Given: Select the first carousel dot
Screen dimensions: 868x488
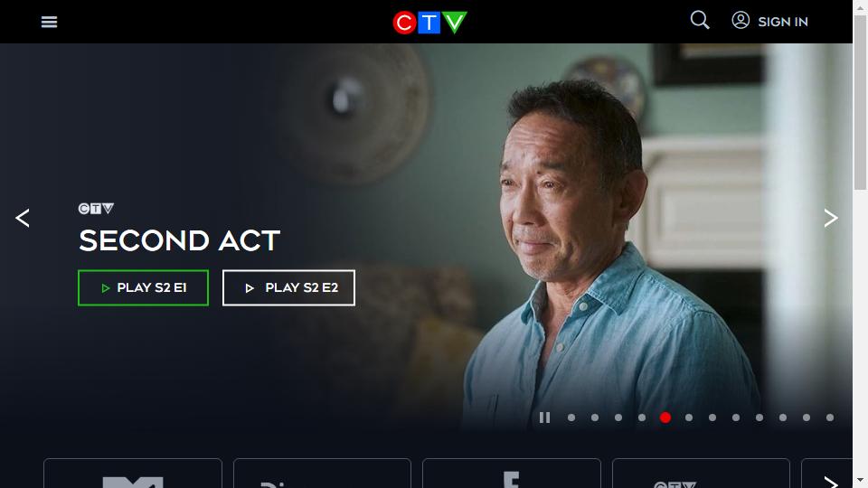Looking at the screenshot, I should click(x=571, y=418).
